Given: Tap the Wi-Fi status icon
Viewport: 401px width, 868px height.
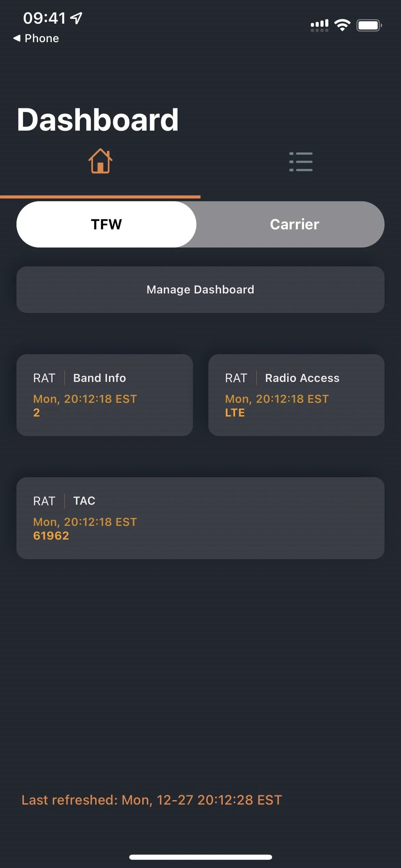Looking at the screenshot, I should [342, 25].
